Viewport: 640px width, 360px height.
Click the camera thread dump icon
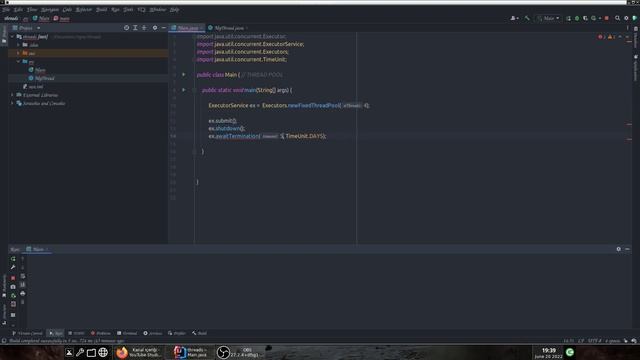[x=13, y=287]
